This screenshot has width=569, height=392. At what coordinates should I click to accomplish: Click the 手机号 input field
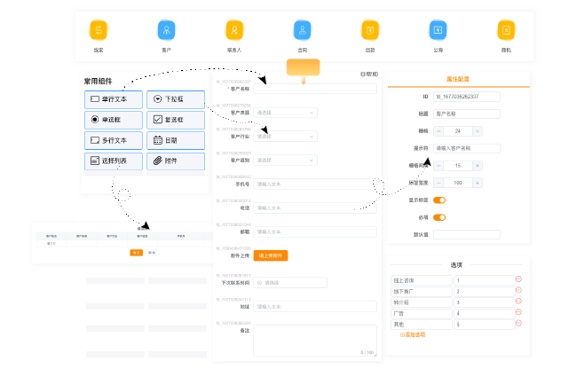[x=315, y=184]
